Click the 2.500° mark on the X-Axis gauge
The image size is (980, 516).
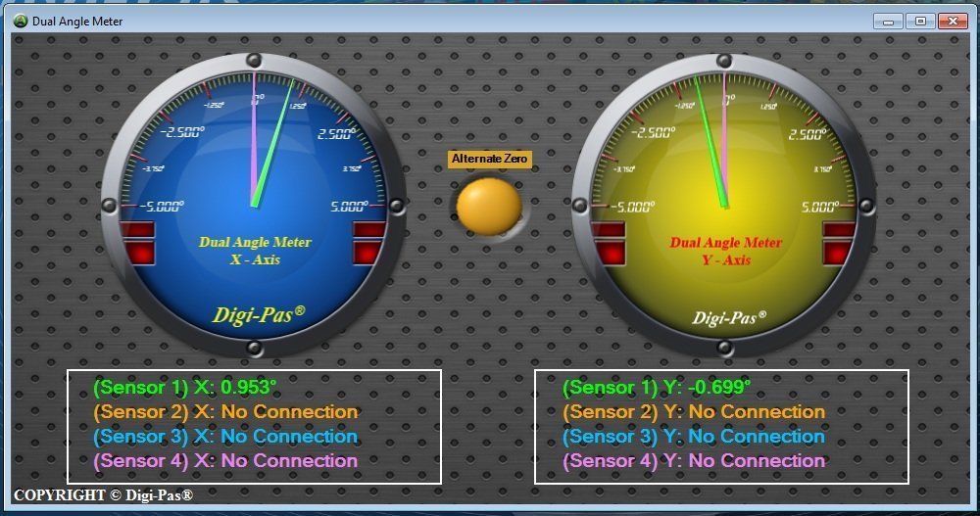pyautogui.click(x=337, y=134)
